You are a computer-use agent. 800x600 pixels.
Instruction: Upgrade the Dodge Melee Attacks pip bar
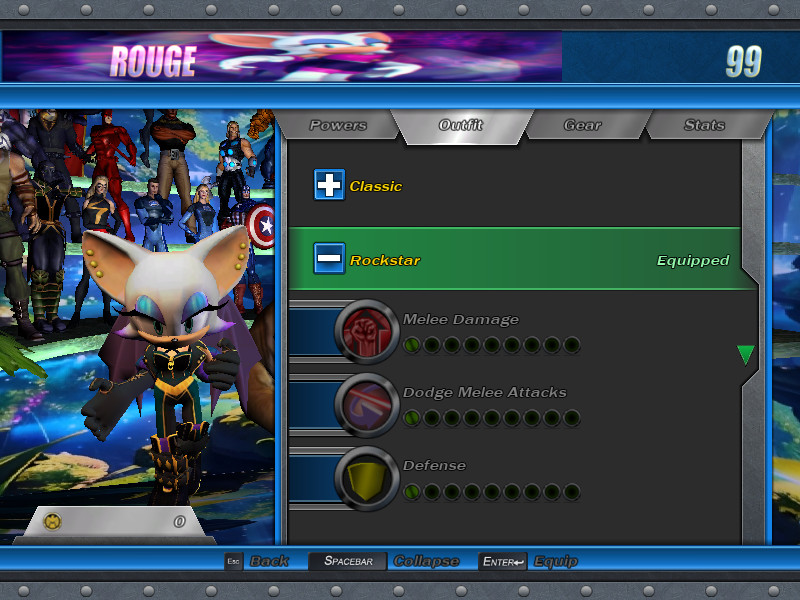(491, 418)
